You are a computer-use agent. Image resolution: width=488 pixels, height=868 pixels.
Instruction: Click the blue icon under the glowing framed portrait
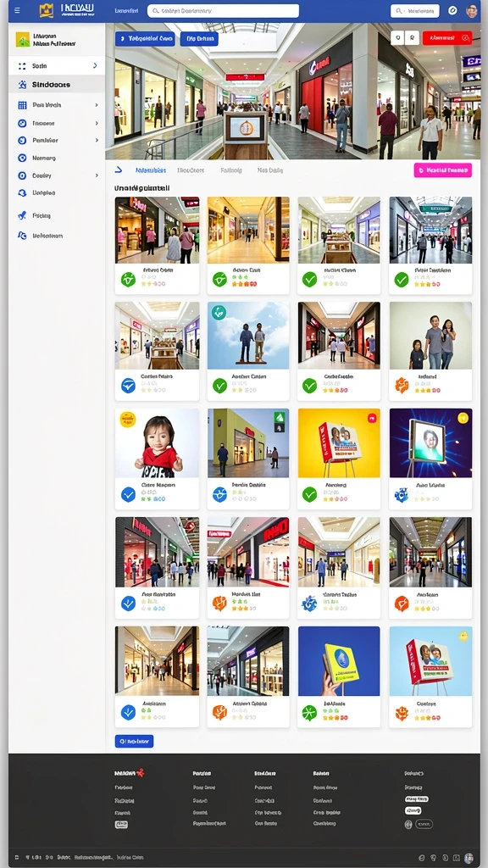pyautogui.click(x=402, y=494)
